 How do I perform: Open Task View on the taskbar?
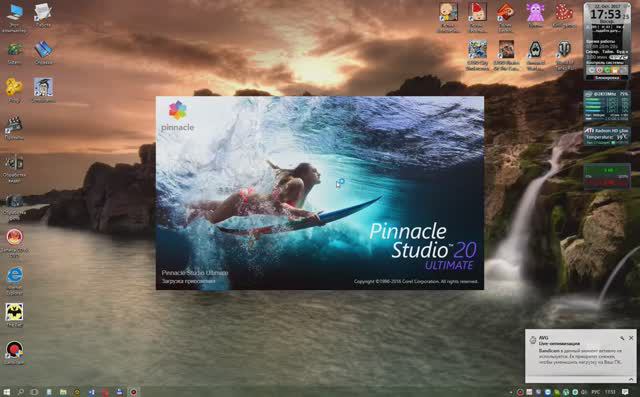(35, 392)
